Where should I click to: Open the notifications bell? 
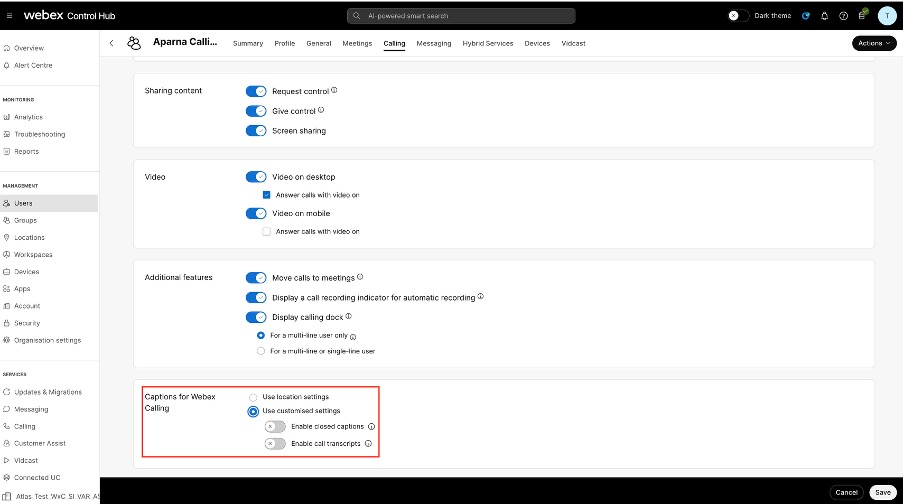pos(825,16)
